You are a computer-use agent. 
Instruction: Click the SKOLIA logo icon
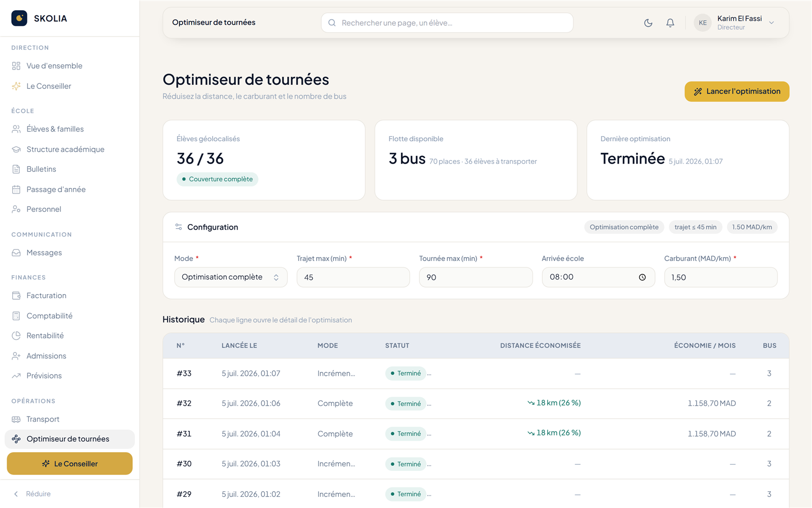pyautogui.click(x=19, y=18)
